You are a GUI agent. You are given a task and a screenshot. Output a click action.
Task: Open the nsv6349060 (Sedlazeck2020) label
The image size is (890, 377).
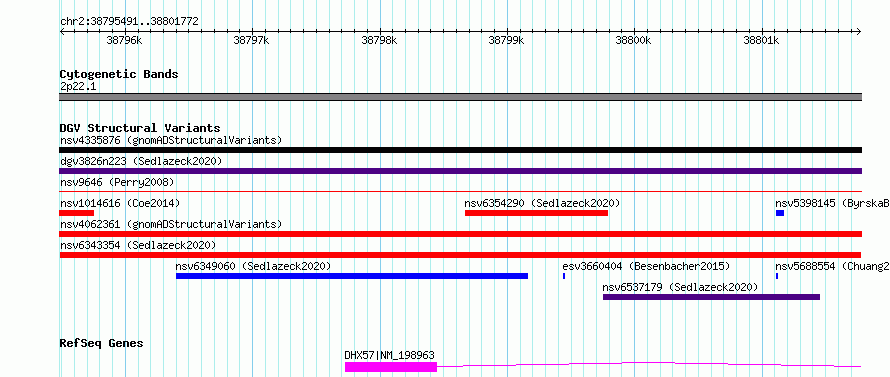(x=253, y=266)
